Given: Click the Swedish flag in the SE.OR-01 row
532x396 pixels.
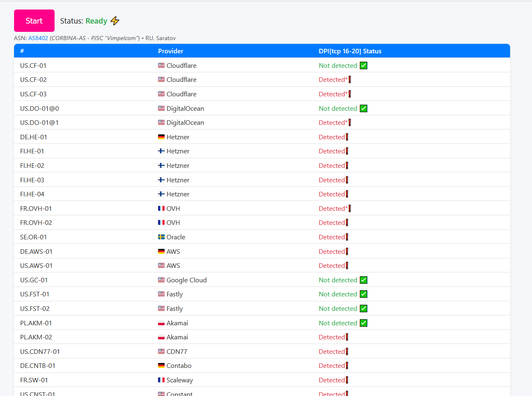Looking at the screenshot, I should point(161,237).
